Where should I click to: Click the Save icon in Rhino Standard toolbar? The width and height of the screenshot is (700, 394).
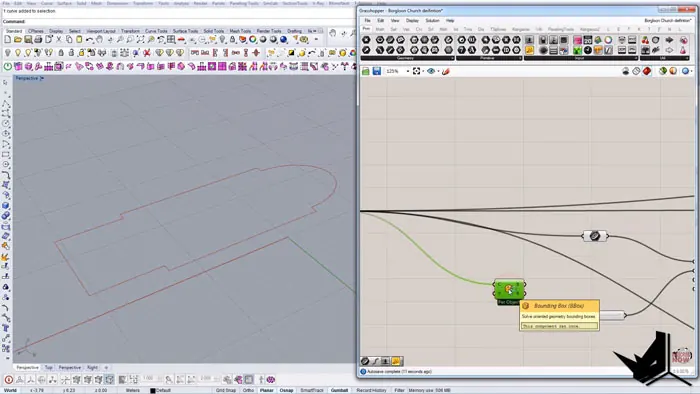point(28,40)
